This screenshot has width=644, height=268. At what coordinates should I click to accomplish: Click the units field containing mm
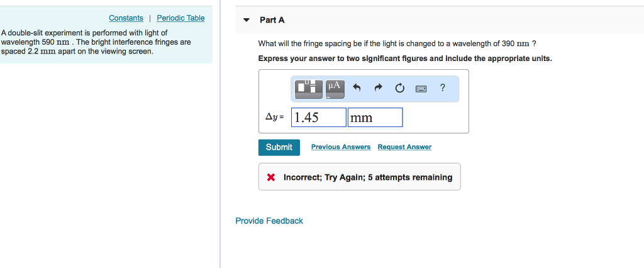tap(375, 118)
